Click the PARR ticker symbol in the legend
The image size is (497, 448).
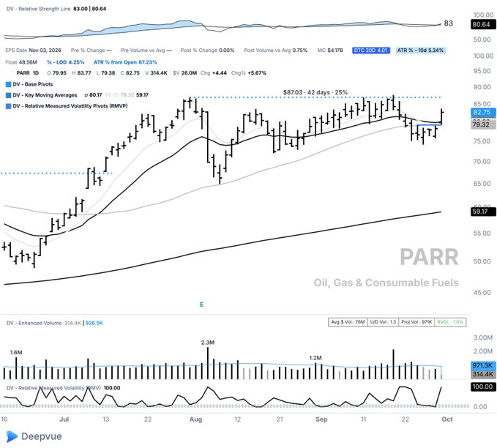[x=23, y=73]
